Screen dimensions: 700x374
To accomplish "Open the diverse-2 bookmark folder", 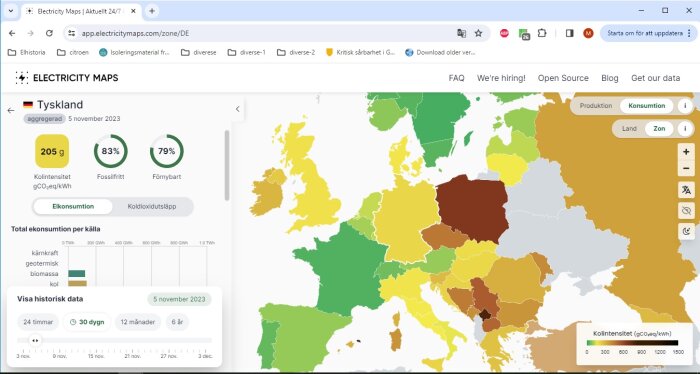I will click(x=296, y=52).
